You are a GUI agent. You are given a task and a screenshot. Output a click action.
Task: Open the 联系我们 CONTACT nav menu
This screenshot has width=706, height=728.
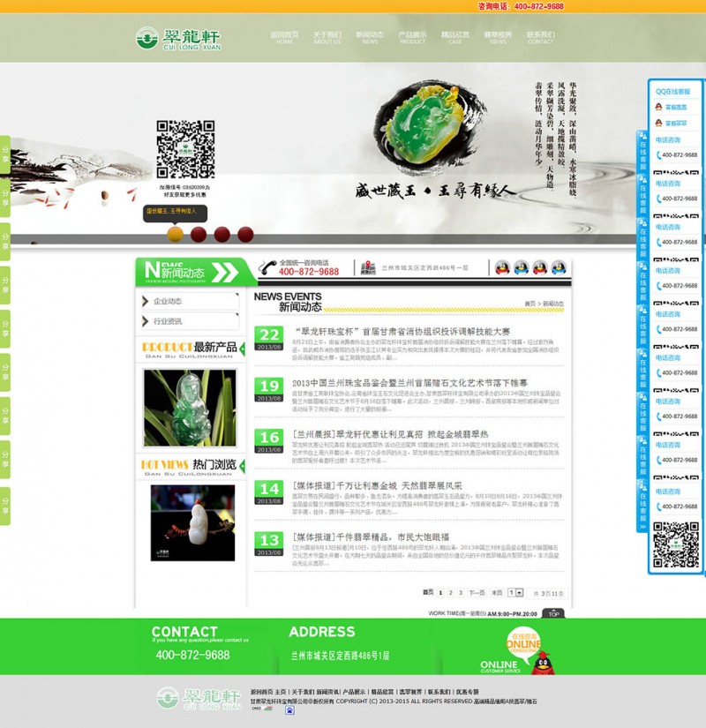(x=540, y=37)
